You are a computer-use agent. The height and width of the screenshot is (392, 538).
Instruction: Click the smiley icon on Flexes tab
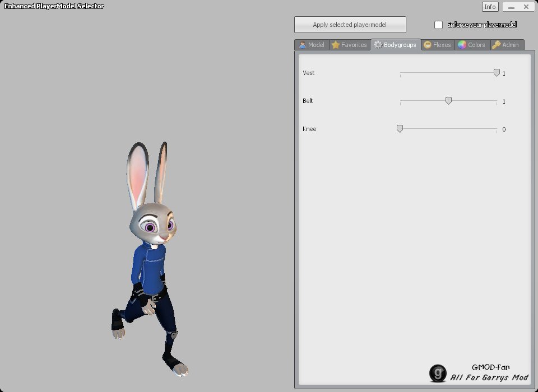pyautogui.click(x=428, y=45)
